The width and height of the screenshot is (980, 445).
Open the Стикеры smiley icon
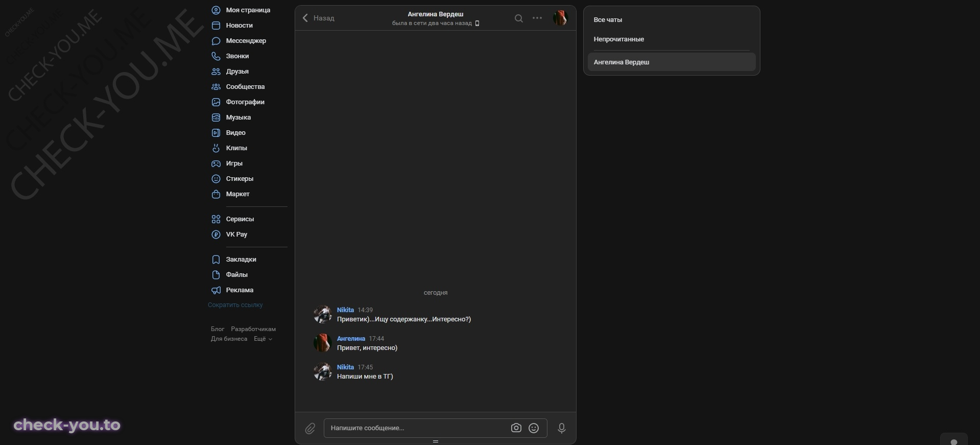(216, 179)
